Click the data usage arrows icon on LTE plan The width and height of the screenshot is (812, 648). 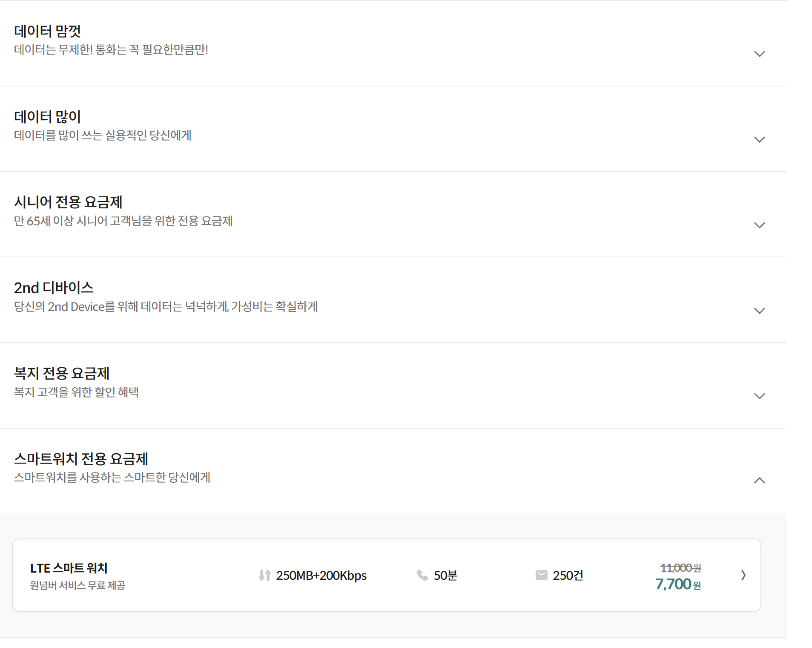(264, 575)
